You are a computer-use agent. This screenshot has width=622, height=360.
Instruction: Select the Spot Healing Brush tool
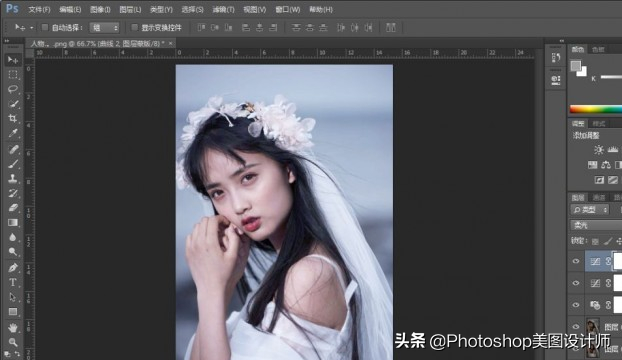(13, 149)
